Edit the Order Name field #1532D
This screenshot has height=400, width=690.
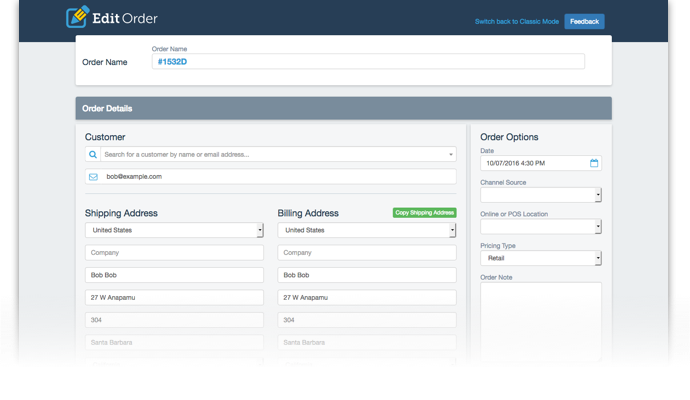pyautogui.click(x=368, y=62)
